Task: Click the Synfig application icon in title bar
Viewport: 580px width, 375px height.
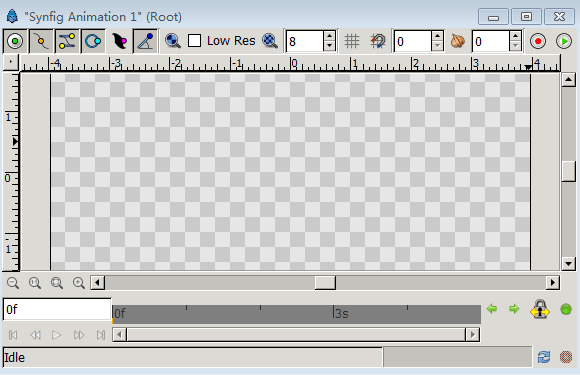Action: [12, 16]
